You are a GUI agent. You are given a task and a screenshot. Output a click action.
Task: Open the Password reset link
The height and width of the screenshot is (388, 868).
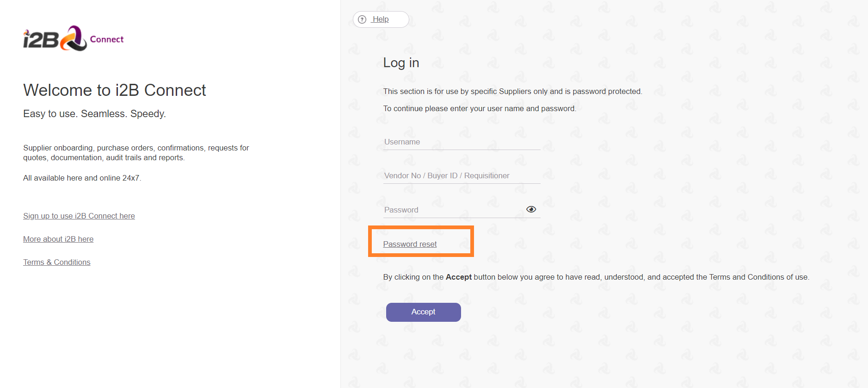pyautogui.click(x=410, y=244)
